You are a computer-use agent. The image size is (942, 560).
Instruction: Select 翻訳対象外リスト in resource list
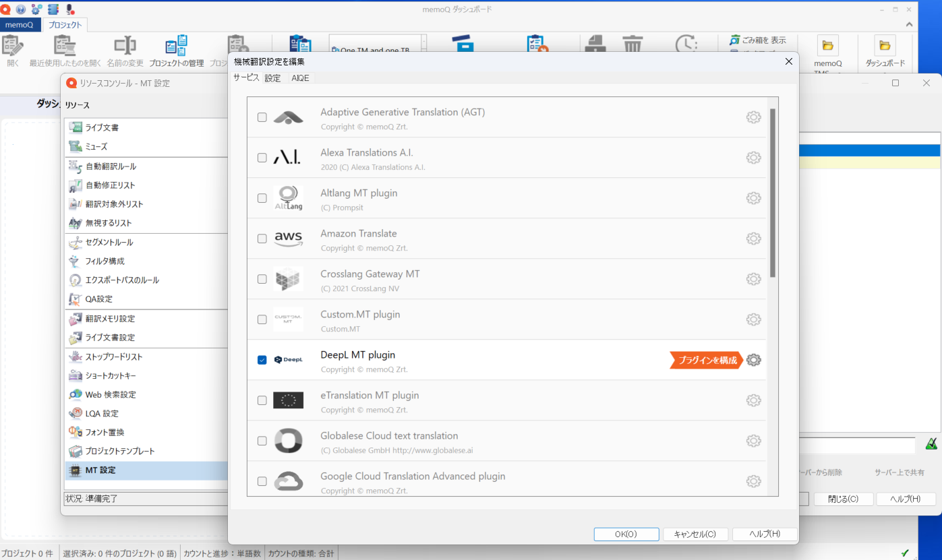pos(147,204)
